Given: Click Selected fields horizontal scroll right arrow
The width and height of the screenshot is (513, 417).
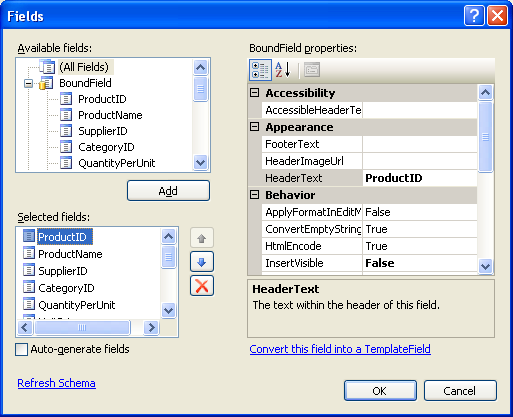Looking at the screenshot, I should (x=152, y=327).
